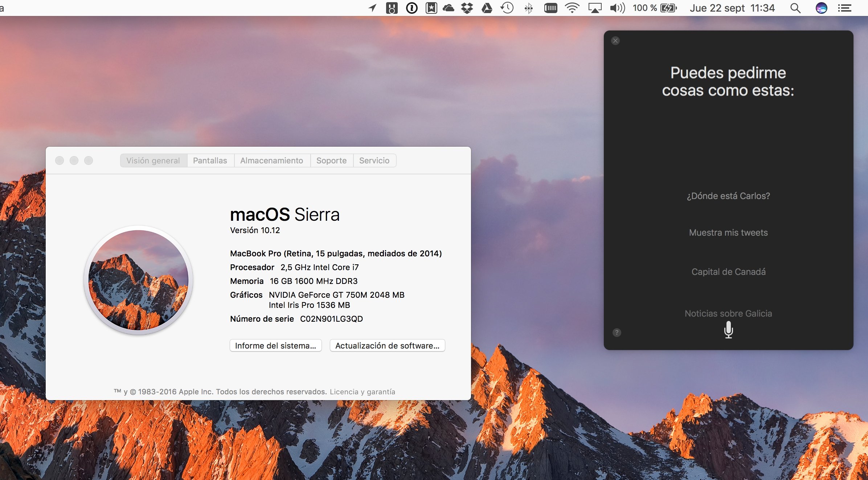Open the Soporte tab
Viewport: 868px width, 480px height.
click(332, 160)
